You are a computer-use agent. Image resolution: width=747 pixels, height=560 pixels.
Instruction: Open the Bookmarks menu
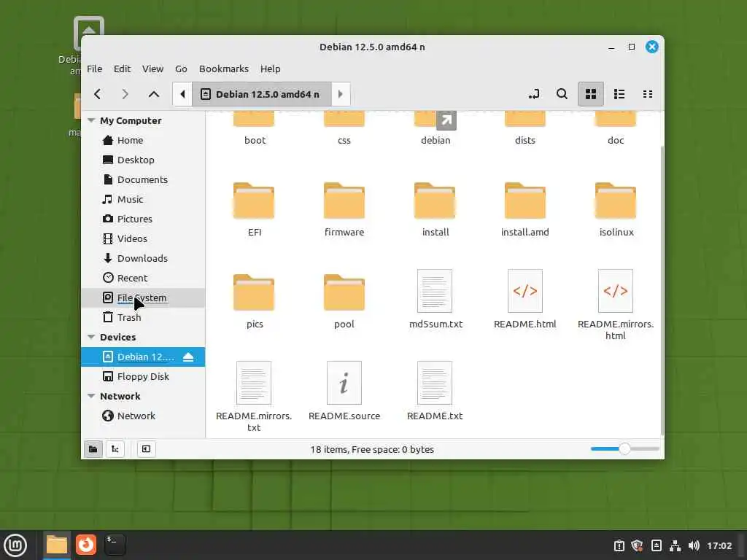(224, 69)
